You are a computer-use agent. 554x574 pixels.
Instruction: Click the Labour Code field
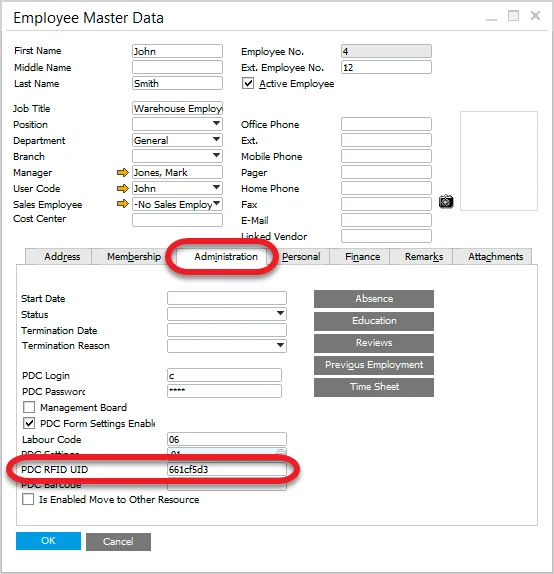[227, 439]
